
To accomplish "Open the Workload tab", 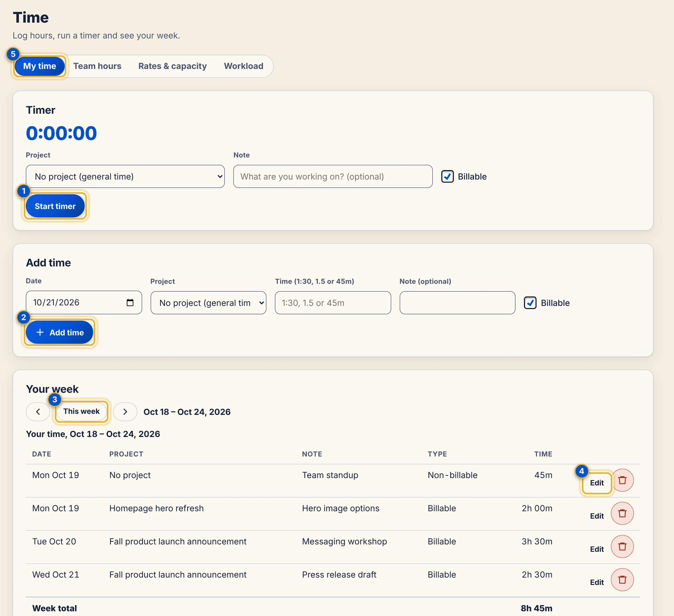I will [x=244, y=66].
